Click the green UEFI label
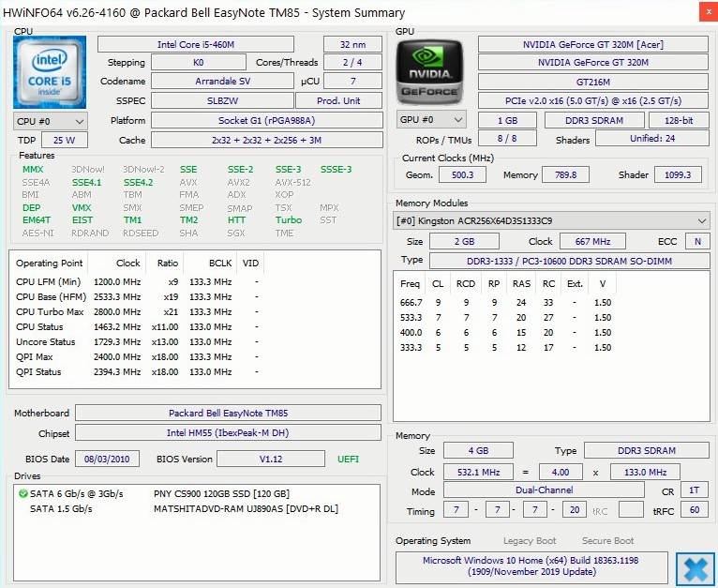The image size is (718, 588). [348, 459]
